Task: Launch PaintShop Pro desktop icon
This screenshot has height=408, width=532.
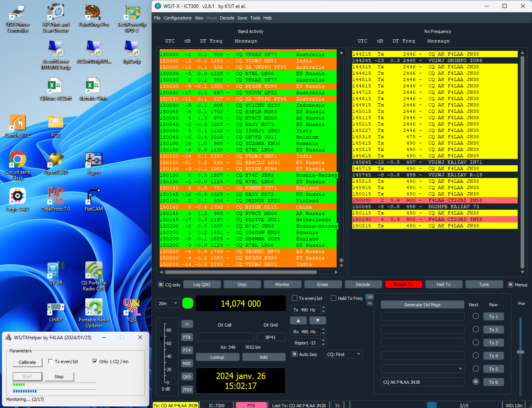Action: (x=94, y=16)
